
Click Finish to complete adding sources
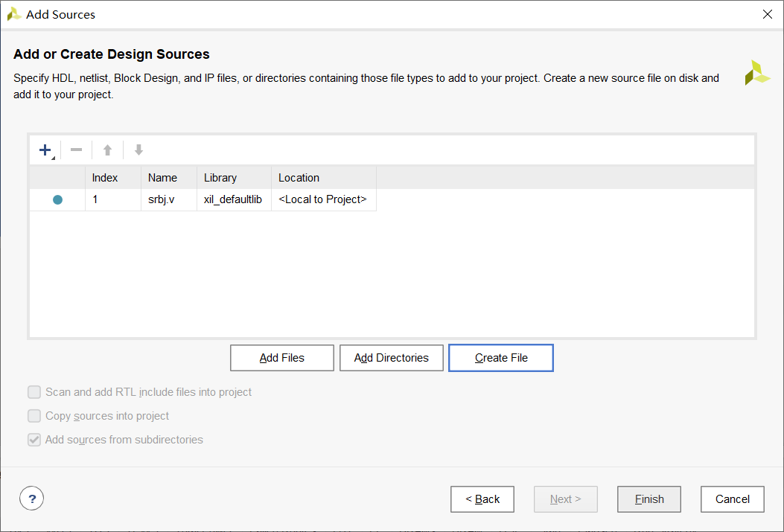click(x=649, y=499)
